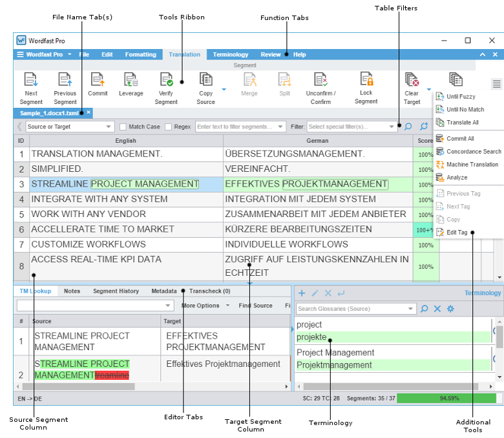Enable the Match Case checkbox

click(x=123, y=127)
